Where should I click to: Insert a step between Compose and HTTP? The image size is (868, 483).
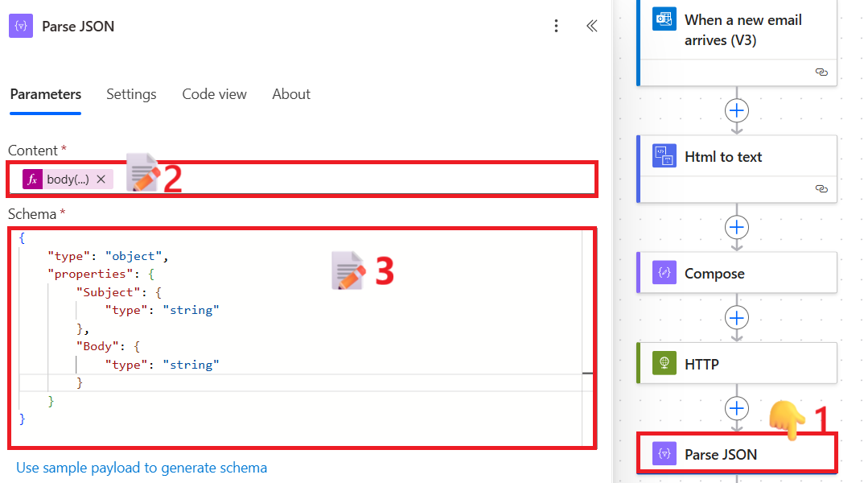[x=736, y=317]
